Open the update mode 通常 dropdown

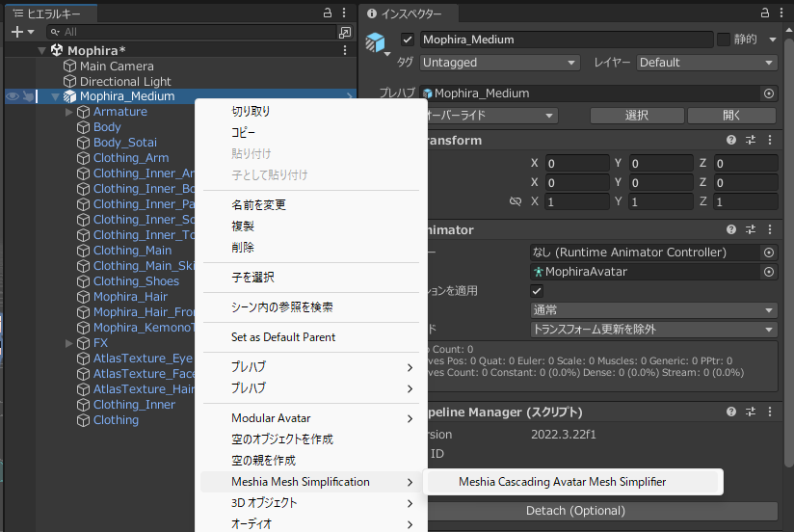click(x=653, y=310)
